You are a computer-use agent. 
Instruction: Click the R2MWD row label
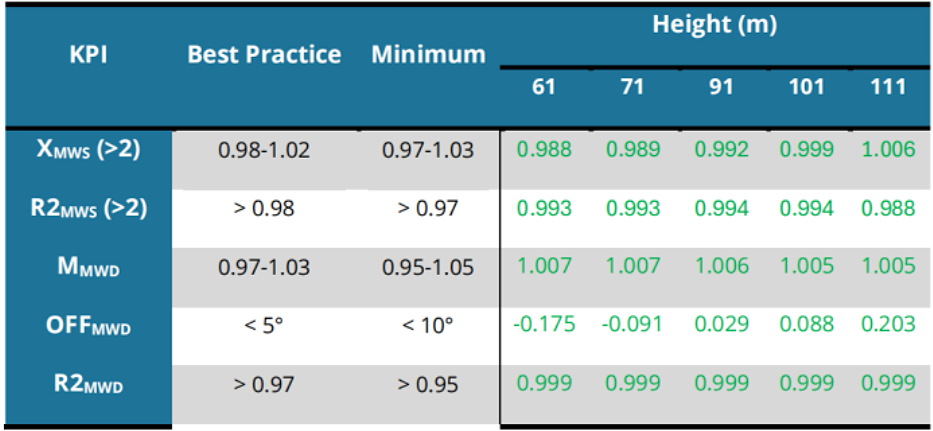tap(88, 385)
